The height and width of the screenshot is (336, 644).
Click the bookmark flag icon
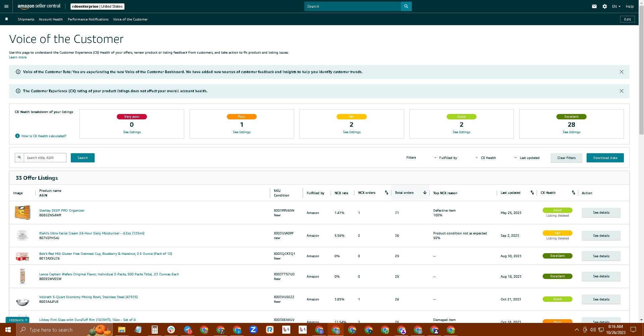point(6,19)
